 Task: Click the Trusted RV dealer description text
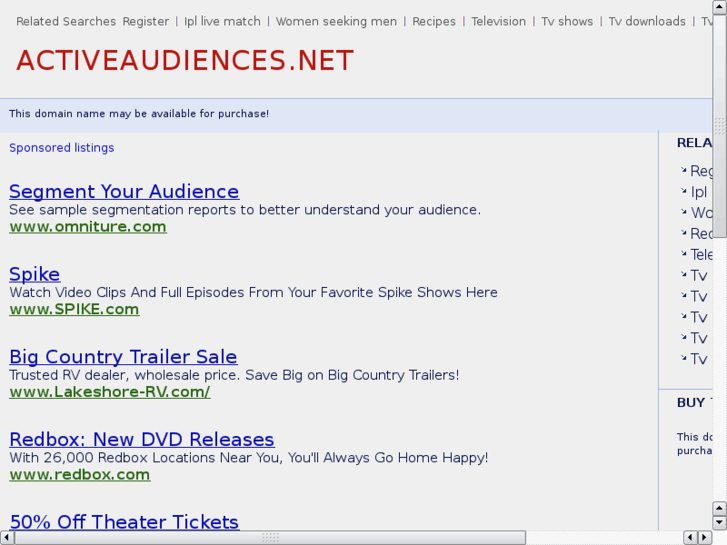click(x=234, y=375)
